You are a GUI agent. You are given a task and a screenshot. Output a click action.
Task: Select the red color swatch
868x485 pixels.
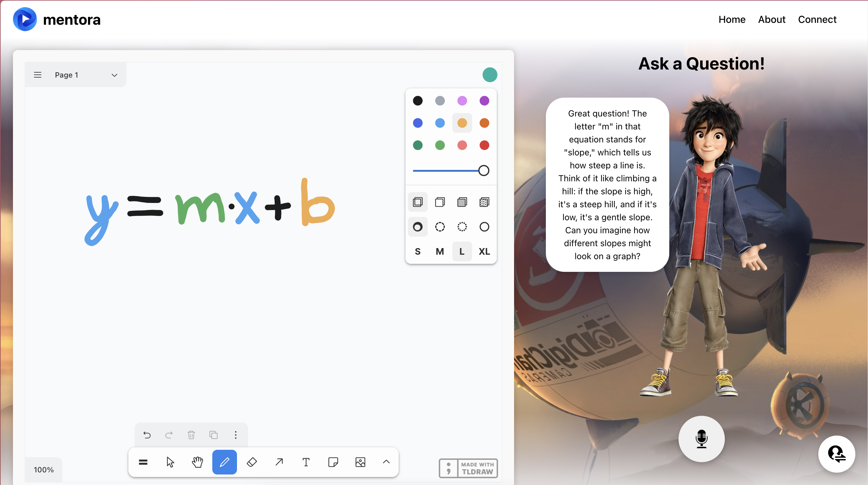[484, 145]
